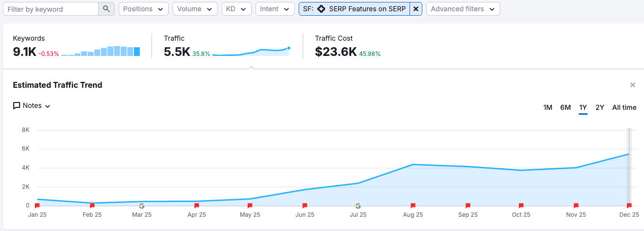Show All time traffic data

coord(624,107)
